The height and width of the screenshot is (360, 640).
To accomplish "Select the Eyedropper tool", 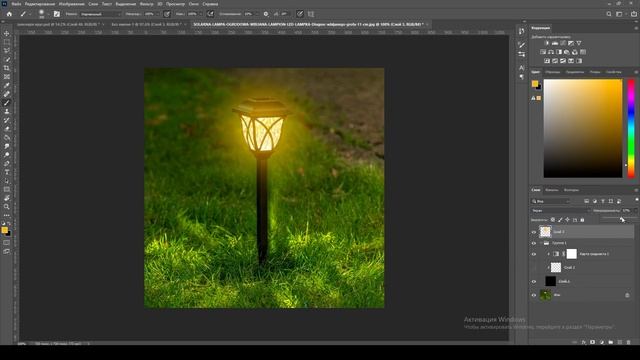I will pos(7,85).
